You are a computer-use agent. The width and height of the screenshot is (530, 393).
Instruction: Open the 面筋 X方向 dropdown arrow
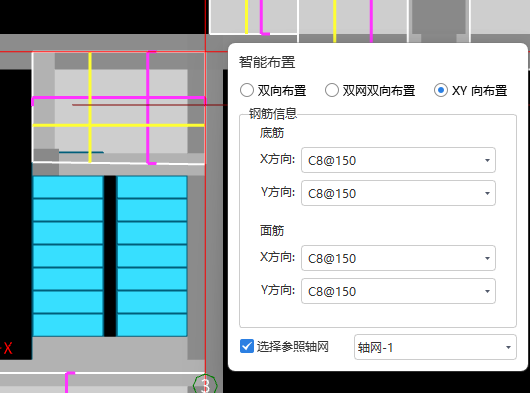pyautogui.click(x=487, y=258)
